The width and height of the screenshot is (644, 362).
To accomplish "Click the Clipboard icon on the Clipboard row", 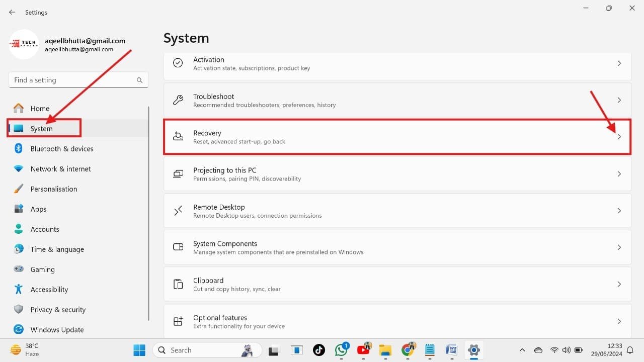I will (178, 284).
